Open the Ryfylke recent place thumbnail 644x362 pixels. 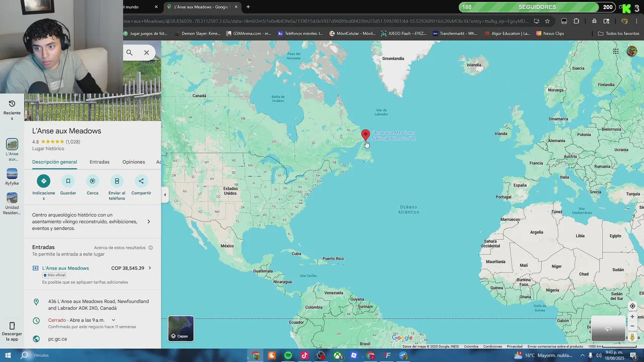click(x=12, y=173)
